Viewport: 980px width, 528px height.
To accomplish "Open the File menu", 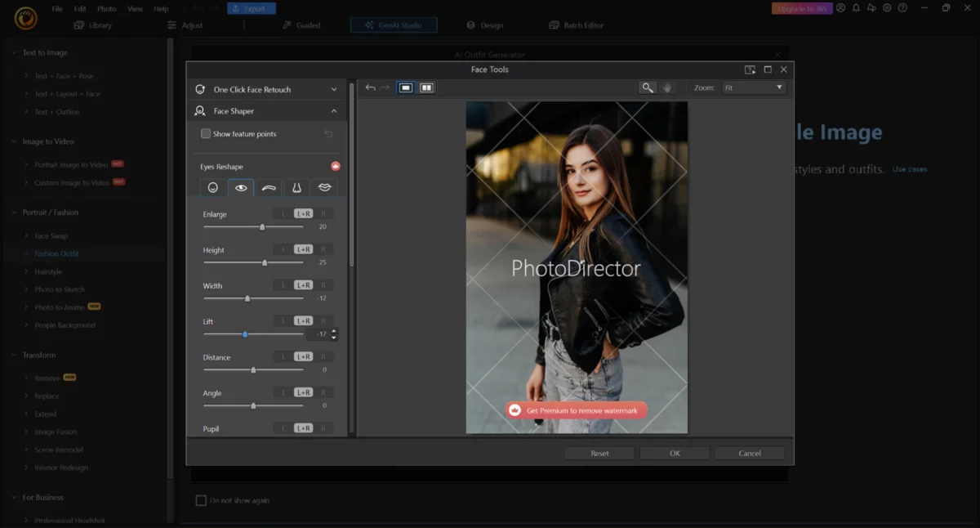I will (57, 9).
